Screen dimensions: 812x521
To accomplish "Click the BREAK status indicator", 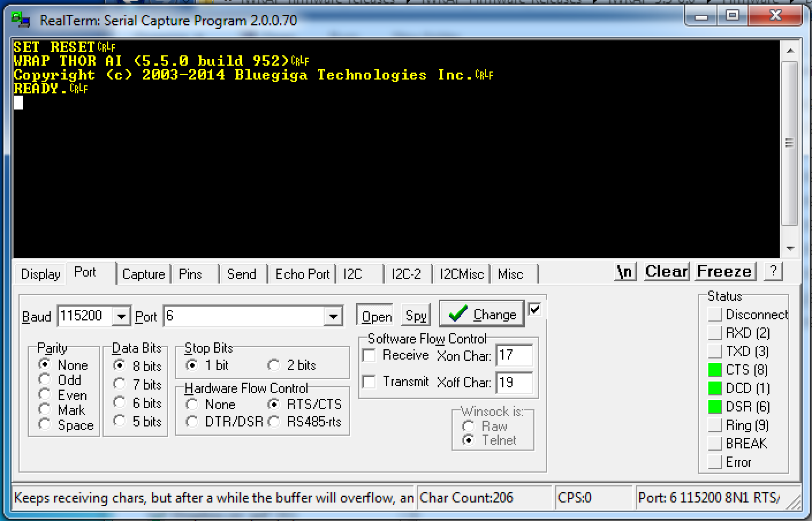I will pyautogui.click(x=715, y=443).
